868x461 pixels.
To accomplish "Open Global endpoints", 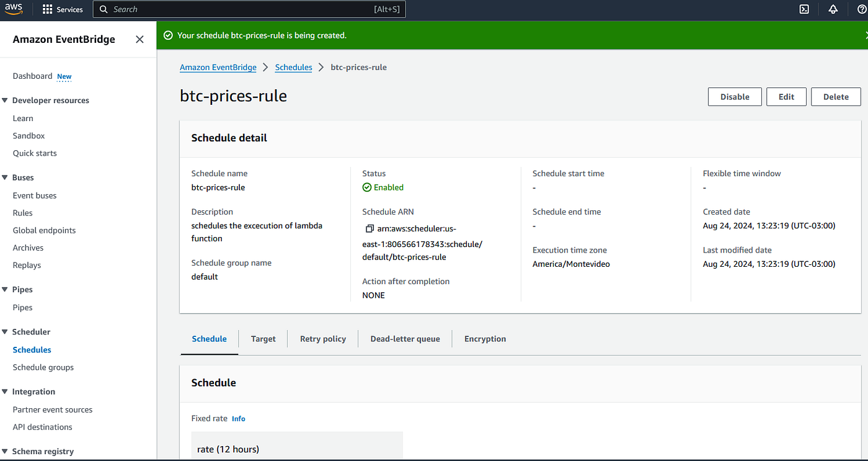I will 44,230.
